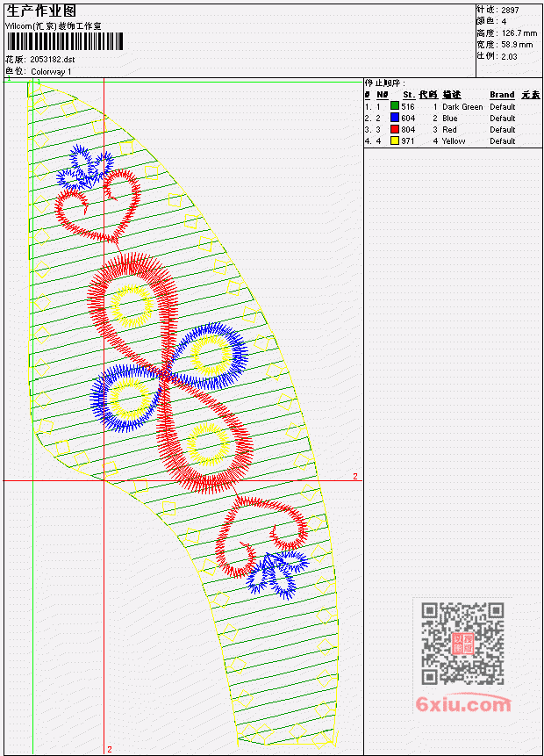Click the 'Colorway 1' label
This screenshot has height=756, width=544.
[51, 71]
